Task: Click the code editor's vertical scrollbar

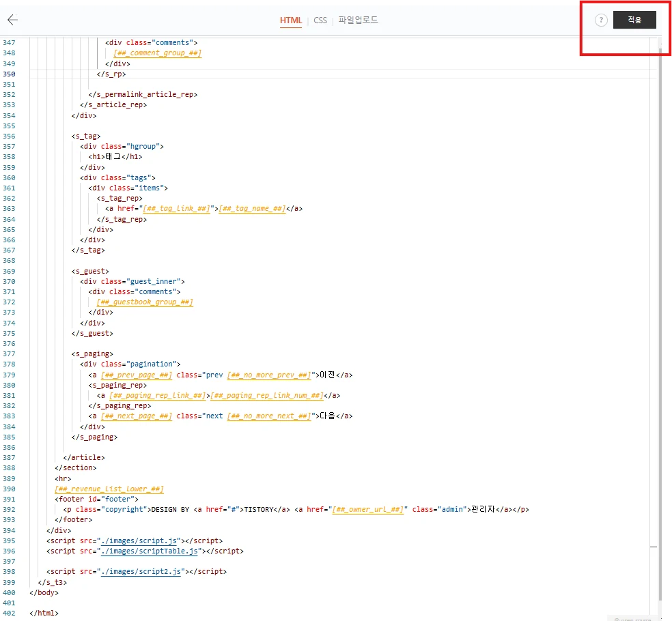Action: 660,326
